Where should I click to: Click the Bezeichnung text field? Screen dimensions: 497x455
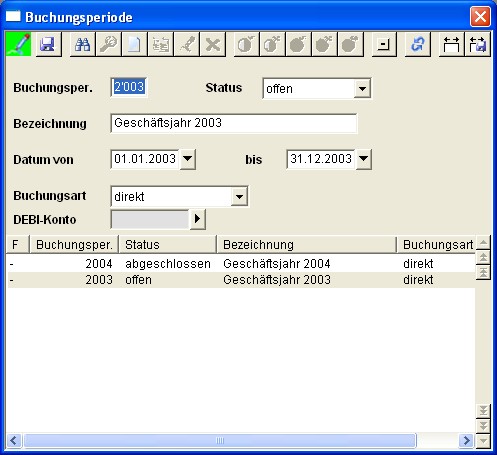[234, 123]
